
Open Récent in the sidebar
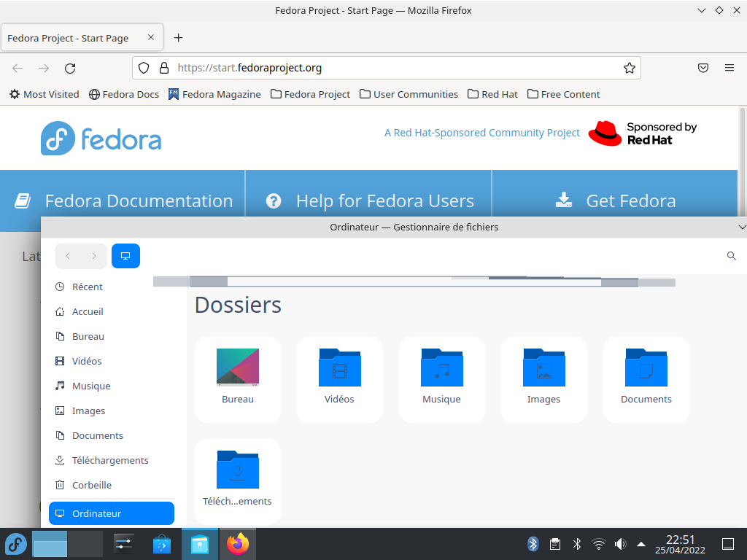point(112,287)
